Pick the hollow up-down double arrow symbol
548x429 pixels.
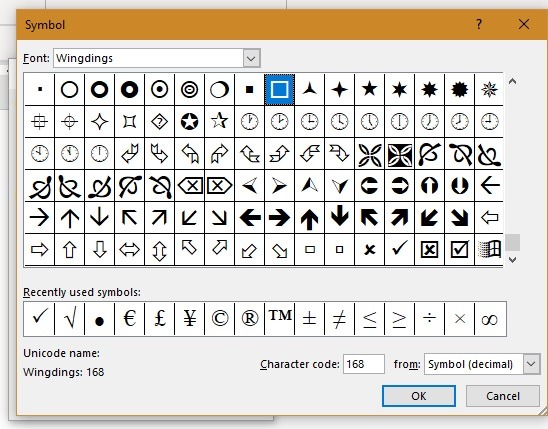[160, 249]
